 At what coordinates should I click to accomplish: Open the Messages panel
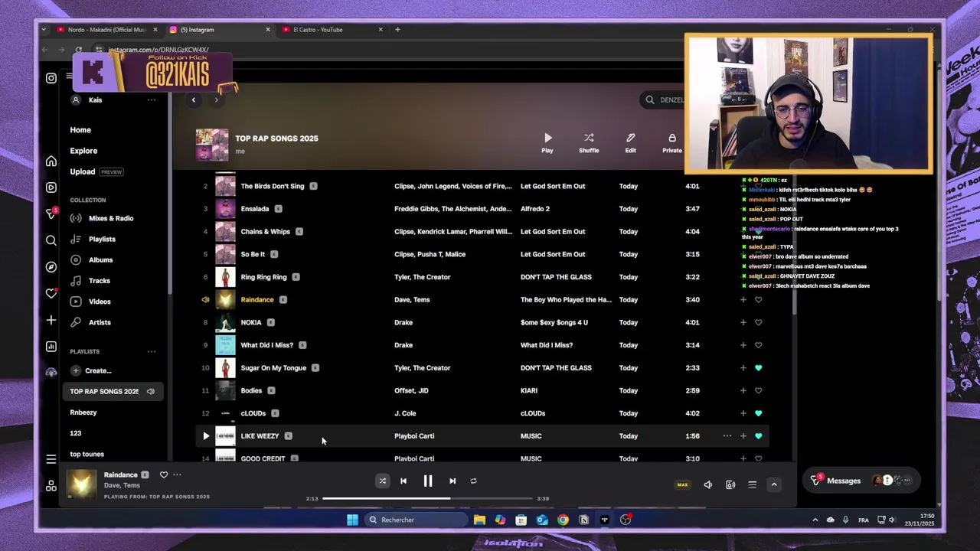tap(844, 481)
